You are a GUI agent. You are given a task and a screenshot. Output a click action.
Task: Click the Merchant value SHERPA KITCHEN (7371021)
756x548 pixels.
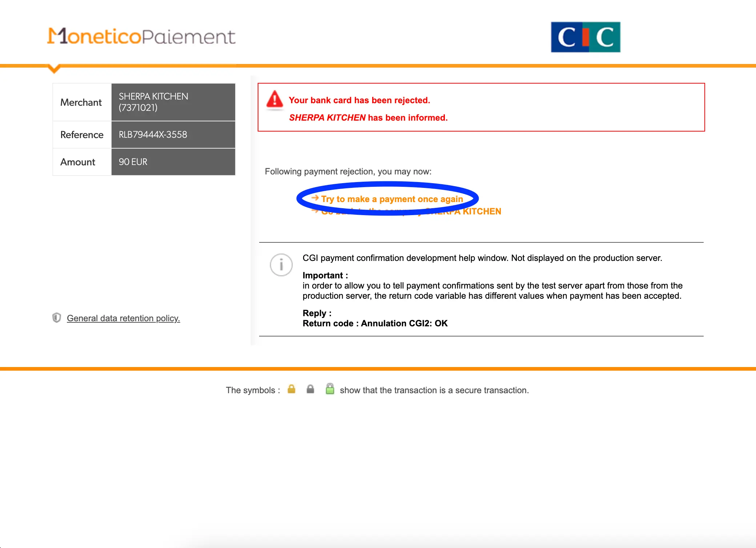coord(173,102)
